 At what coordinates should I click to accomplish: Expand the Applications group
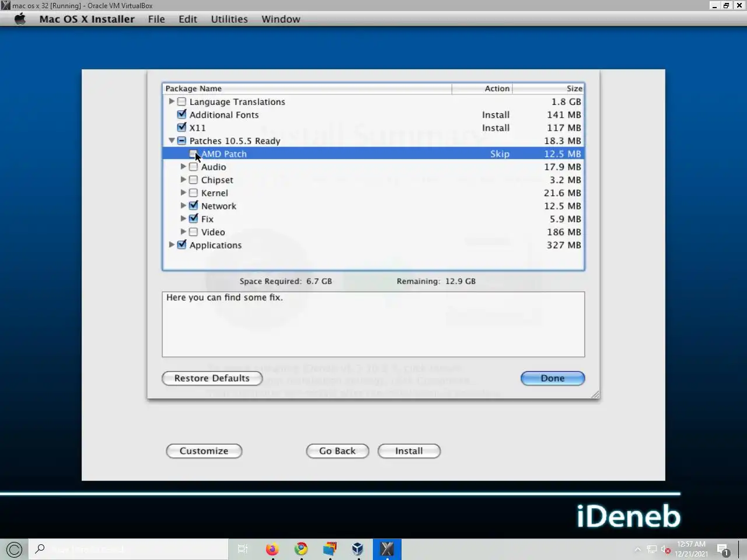172,244
